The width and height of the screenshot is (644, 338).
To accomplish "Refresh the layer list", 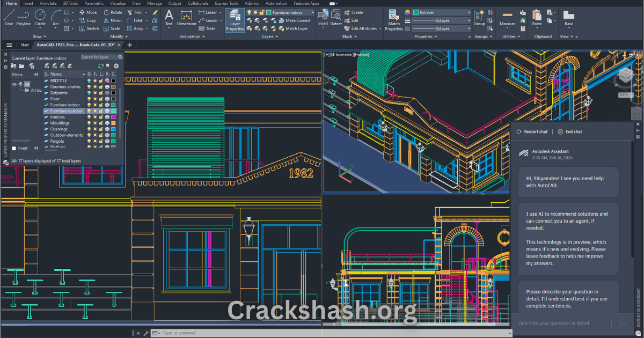I will pos(100,65).
